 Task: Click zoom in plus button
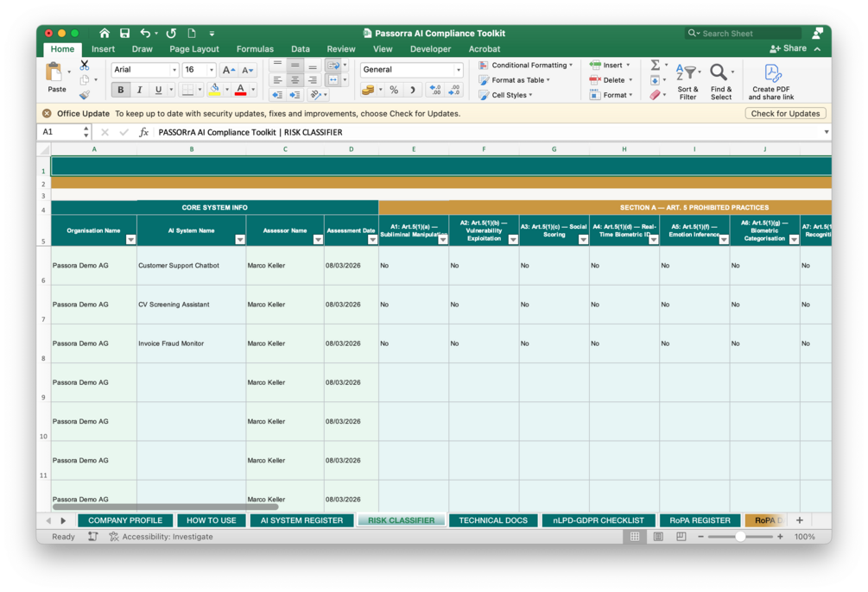pyautogui.click(x=780, y=537)
